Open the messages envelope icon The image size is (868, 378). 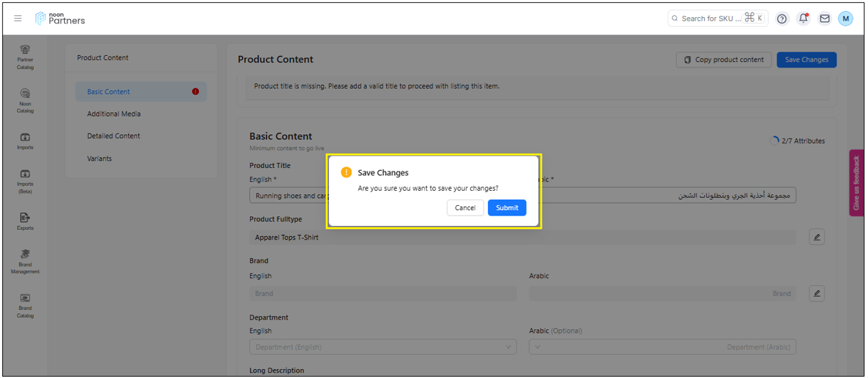(x=824, y=19)
